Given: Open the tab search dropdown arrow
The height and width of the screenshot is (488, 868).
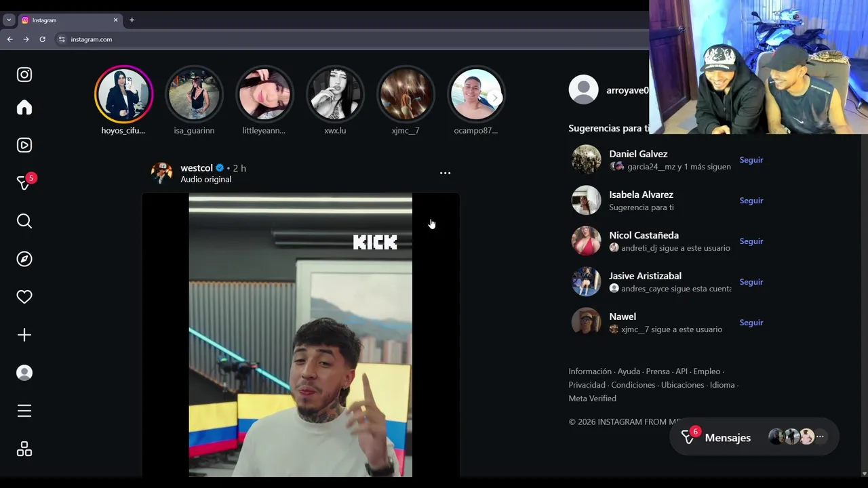Looking at the screenshot, I should pos(9,20).
